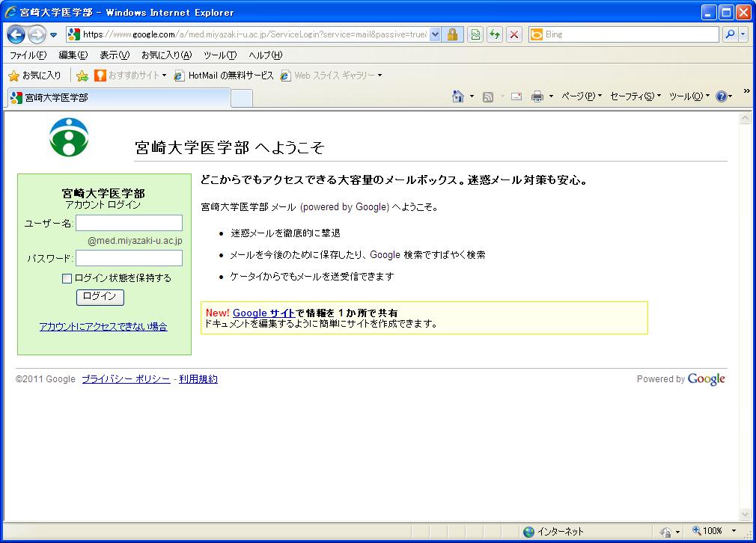Open the ページ(P) dropdown menu
This screenshot has width=756, height=543.
click(582, 96)
